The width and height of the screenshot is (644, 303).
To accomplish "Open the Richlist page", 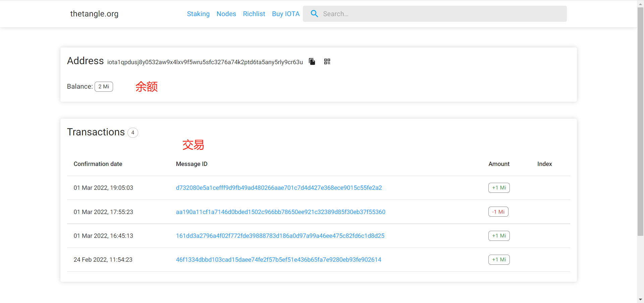I will [254, 14].
